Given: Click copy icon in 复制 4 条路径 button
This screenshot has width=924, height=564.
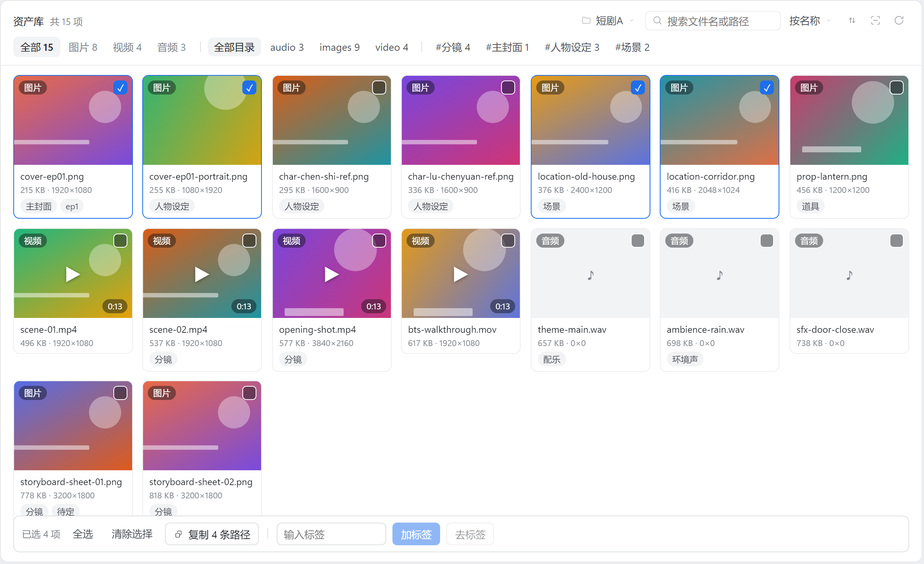Looking at the screenshot, I should [x=178, y=534].
